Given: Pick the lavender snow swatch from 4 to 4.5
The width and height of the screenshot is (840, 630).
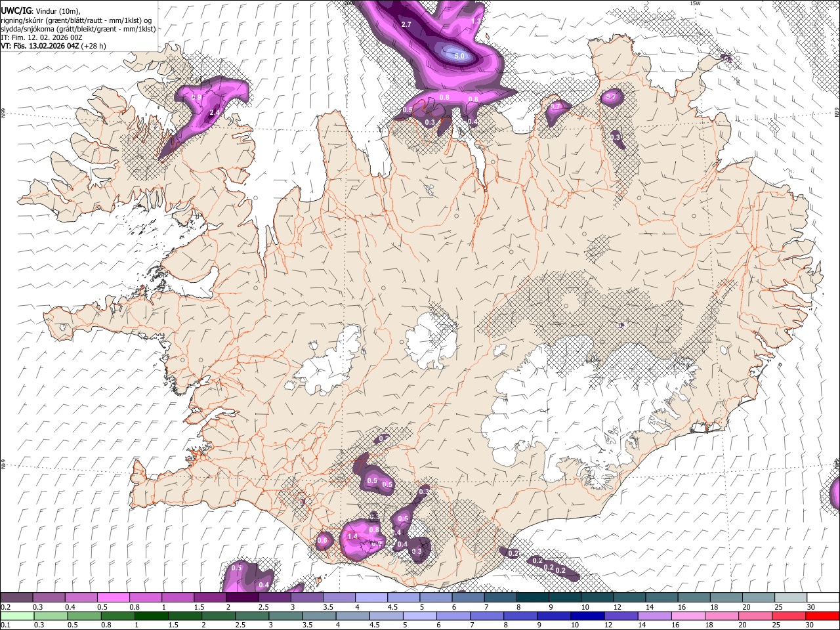Looking at the screenshot, I should point(371,598).
